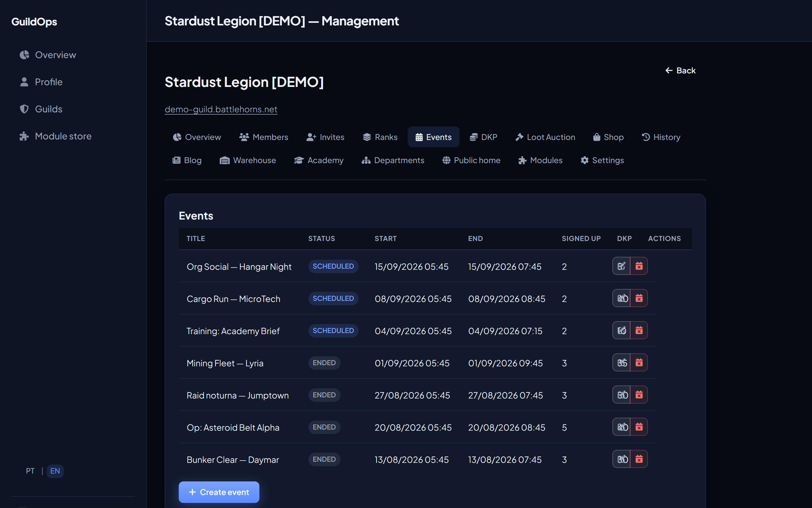Switch to the Academy tab

coord(319,160)
